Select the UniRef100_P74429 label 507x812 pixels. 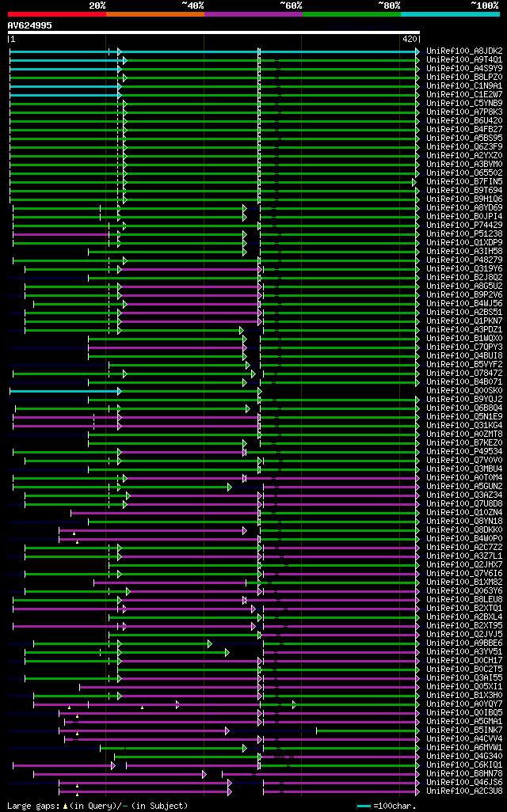[x=464, y=226]
